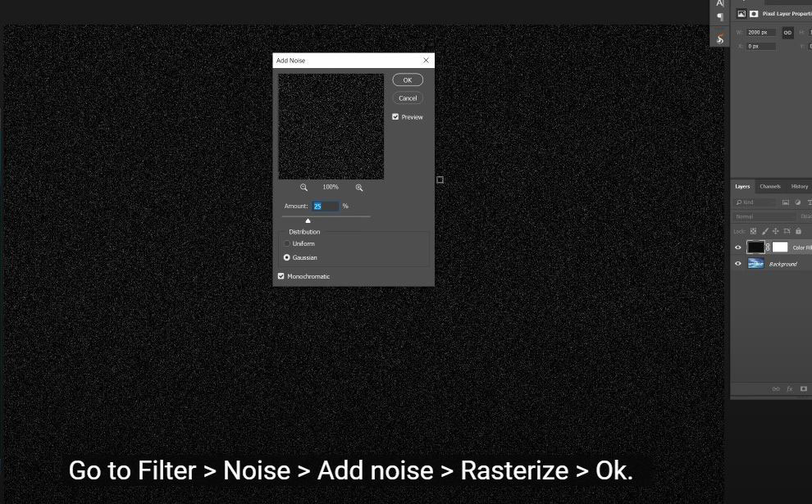Select the Background layer thumbnail

(755, 264)
